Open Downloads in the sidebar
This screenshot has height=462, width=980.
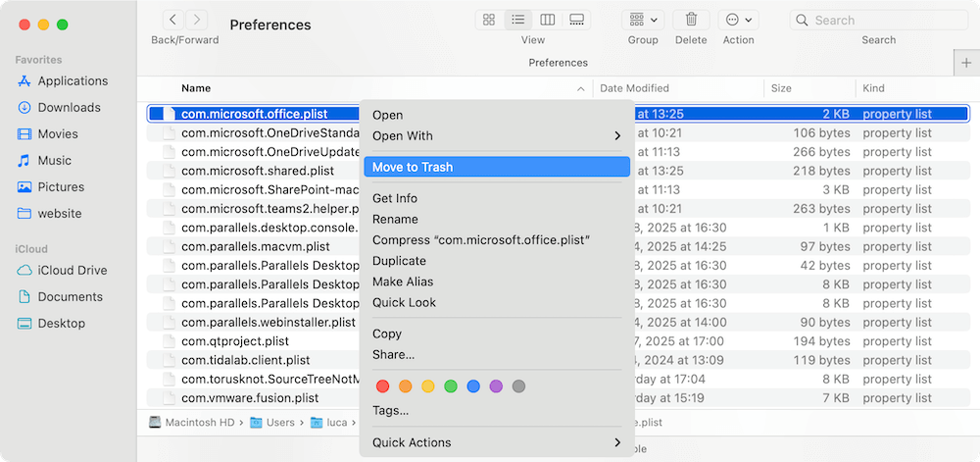pyautogui.click(x=59, y=108)
